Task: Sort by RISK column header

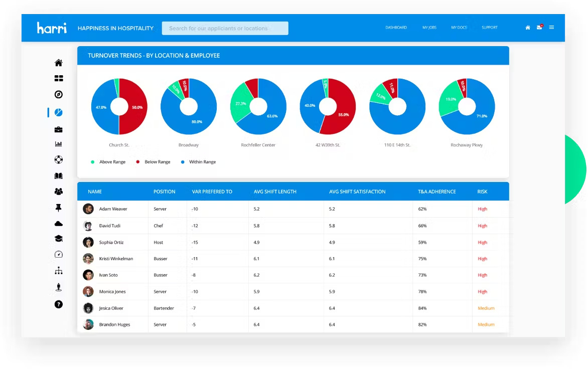Action: pyautogui.click(x=482, y=192)
